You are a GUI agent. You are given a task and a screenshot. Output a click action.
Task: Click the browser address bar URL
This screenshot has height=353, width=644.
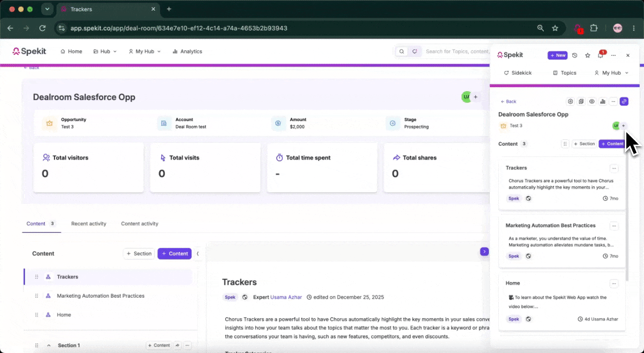click(179, 28)
